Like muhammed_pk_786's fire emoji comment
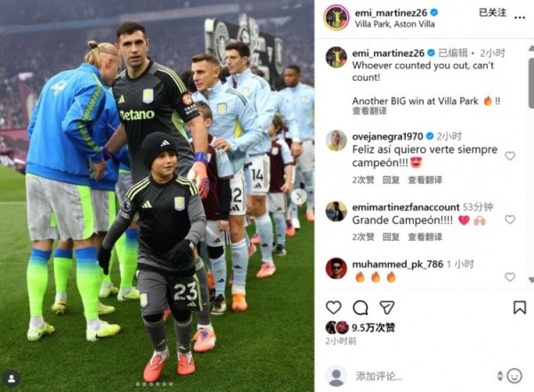 tap(510, 277)
